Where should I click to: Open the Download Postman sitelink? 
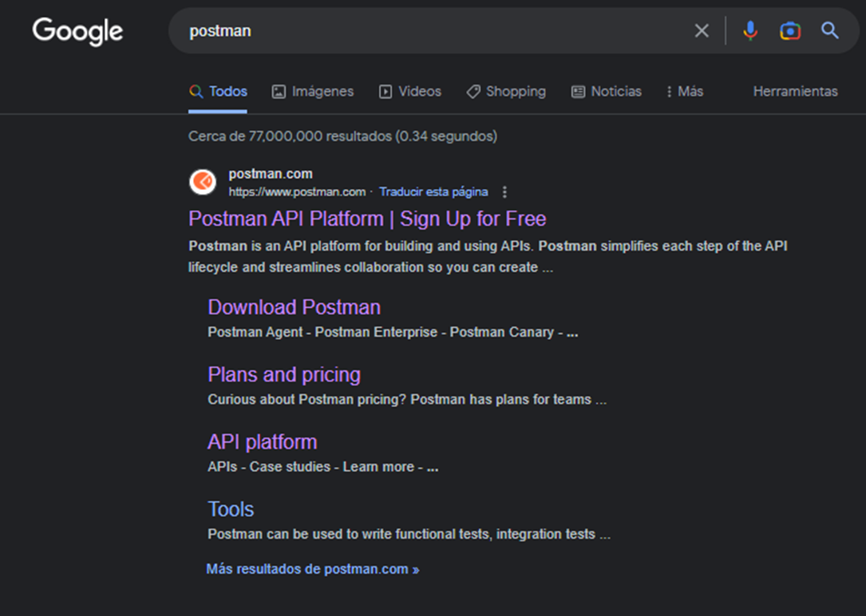click(x=294, y=307)
